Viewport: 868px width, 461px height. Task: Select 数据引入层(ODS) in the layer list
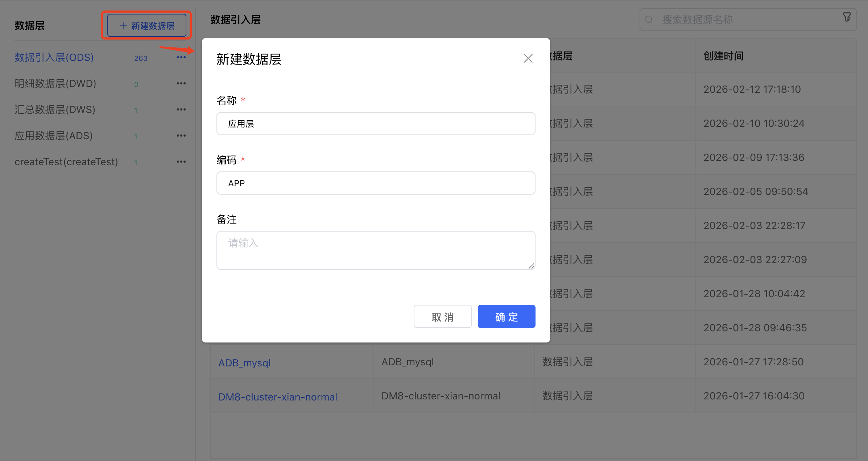click(54, 58)
